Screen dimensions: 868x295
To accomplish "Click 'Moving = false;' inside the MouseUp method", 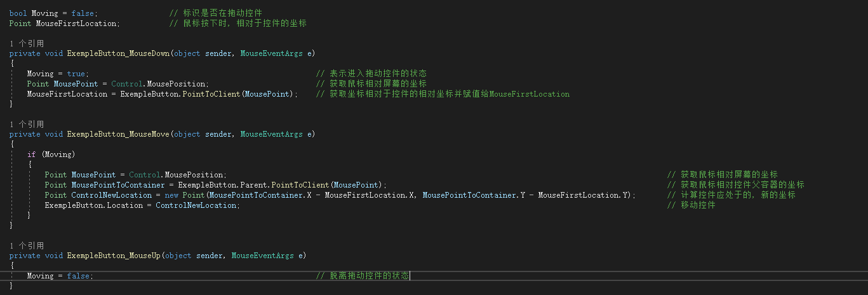I will click(60, 276).
